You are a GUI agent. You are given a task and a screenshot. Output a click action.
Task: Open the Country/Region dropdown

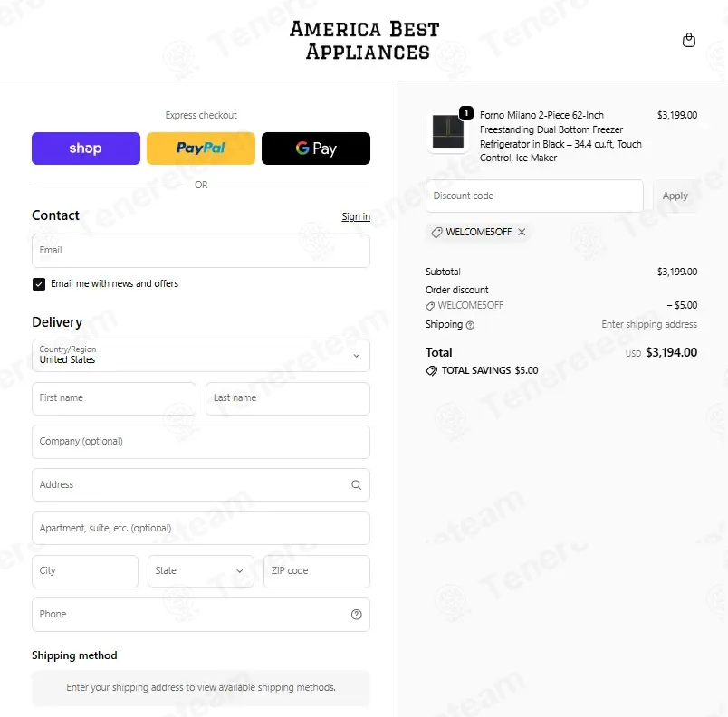coord(201,355)
